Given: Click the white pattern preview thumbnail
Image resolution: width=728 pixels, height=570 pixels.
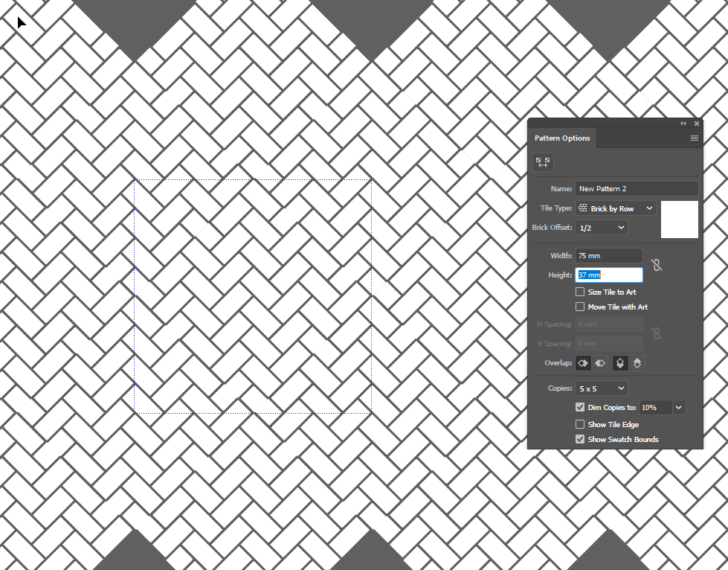Looking at the screenshot, I should click(x=679, y=220).
